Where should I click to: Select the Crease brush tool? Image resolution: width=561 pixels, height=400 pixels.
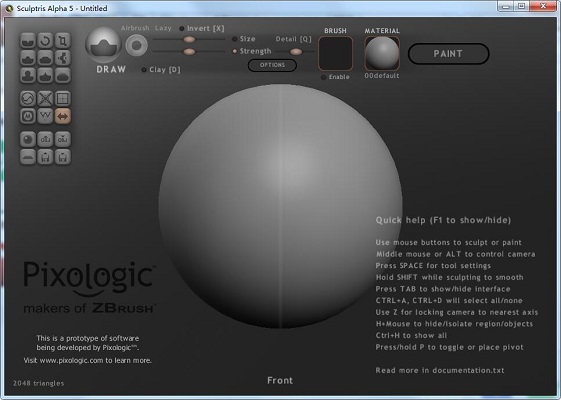pos(28,40)
